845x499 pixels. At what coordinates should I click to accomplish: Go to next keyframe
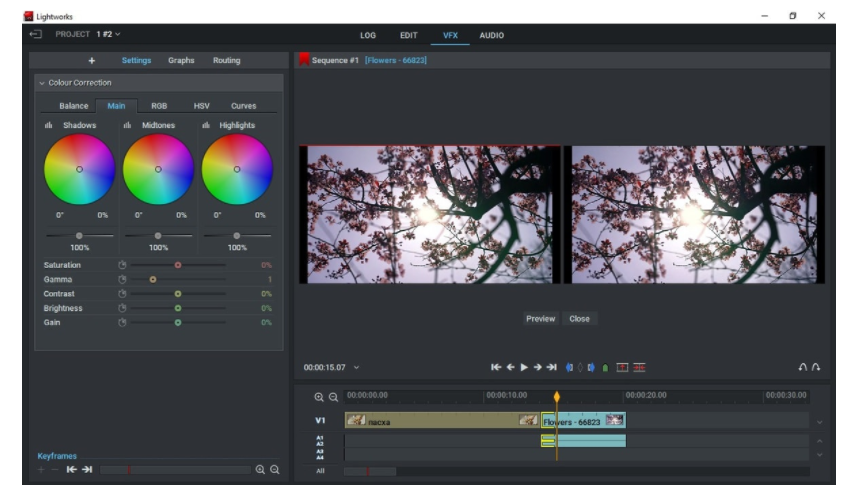point(87,469)
